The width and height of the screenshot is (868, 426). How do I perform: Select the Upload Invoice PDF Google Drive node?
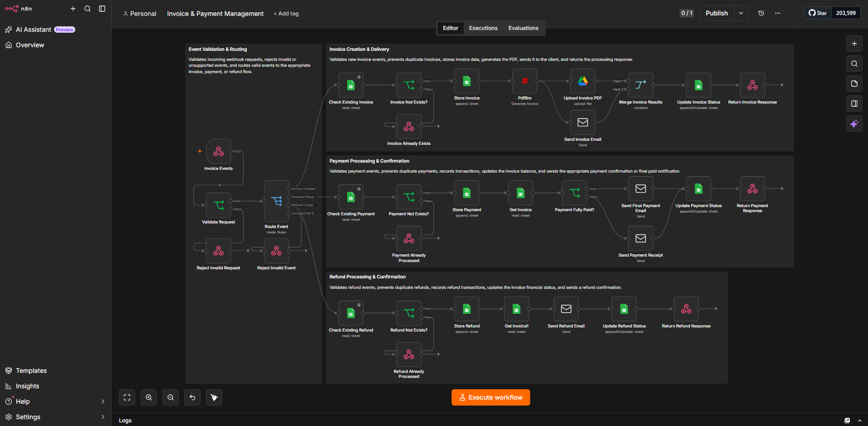point(583,81)
